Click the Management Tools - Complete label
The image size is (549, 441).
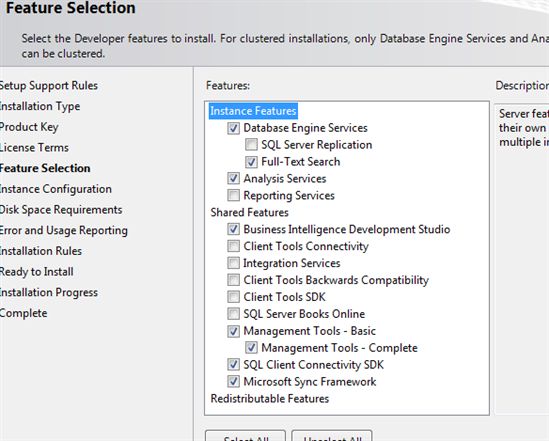[339, 348]
